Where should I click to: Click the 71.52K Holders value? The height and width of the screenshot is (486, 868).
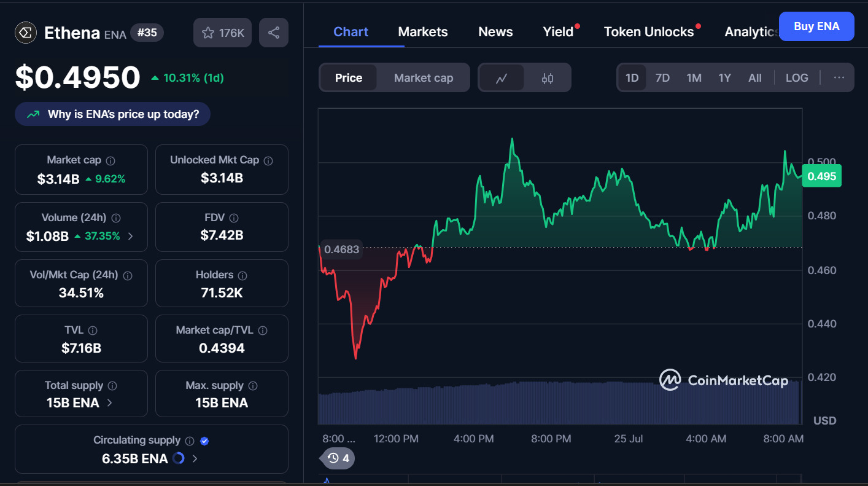[222, 293]
